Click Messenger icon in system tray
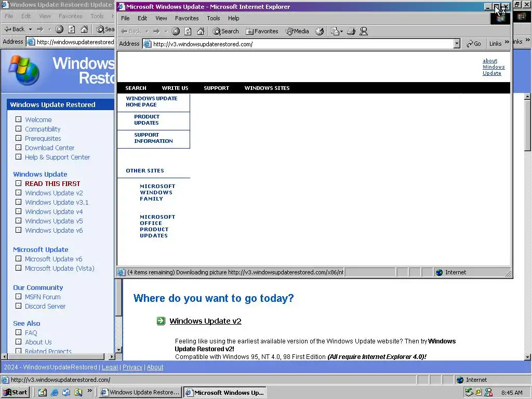This screenshot has width=532, height=399. pos(488,392)
